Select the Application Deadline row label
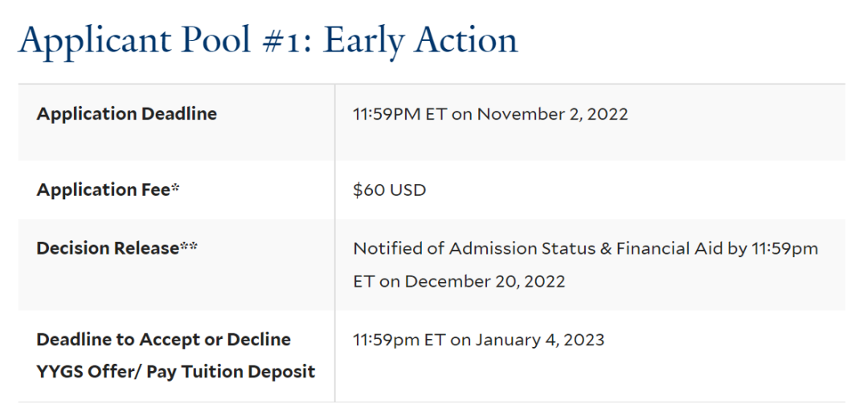The height and width of the screenshot is (412, 868). point(126,114)
